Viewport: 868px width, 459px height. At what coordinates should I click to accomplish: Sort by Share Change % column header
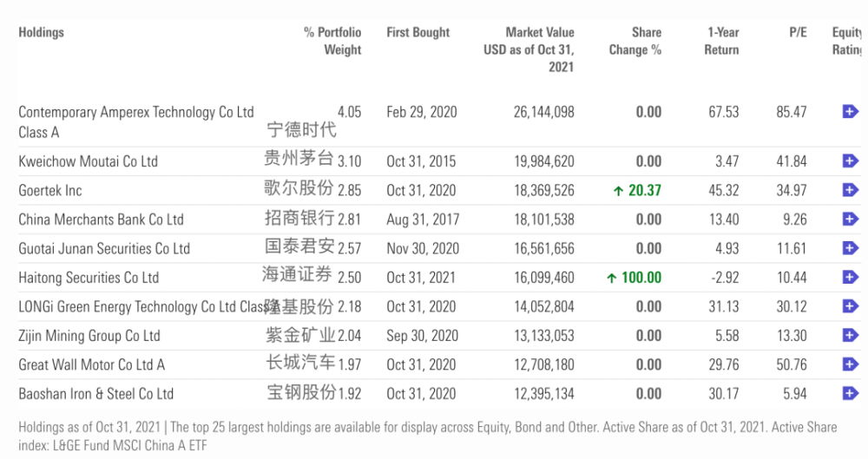(x=635, y=41)
